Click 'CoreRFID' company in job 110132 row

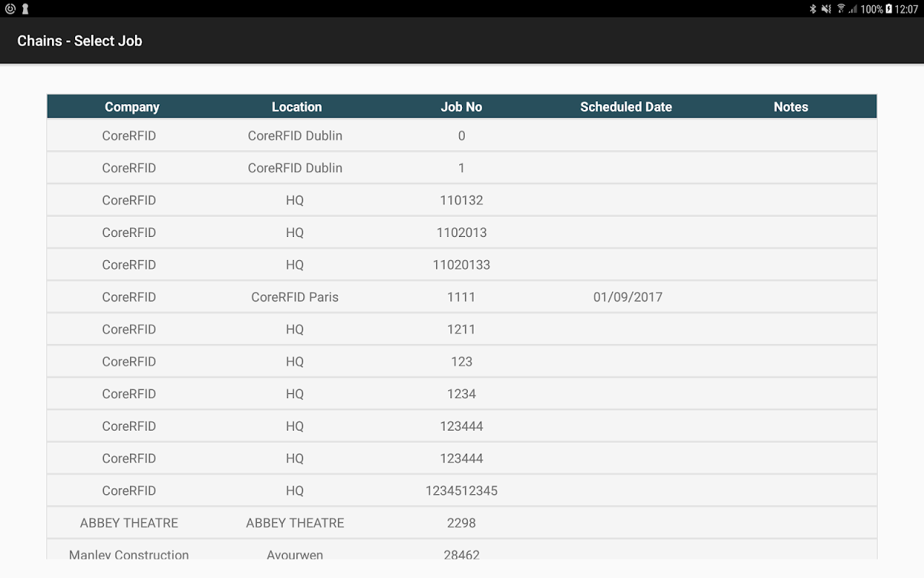click(129, 200)
